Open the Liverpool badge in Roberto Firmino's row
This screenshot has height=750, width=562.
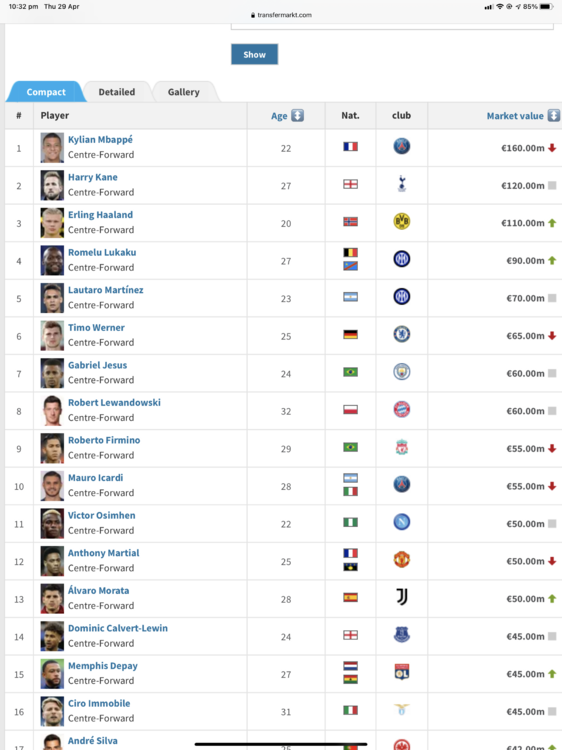401,447
